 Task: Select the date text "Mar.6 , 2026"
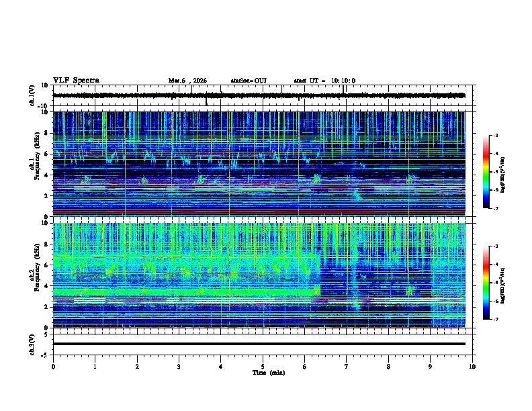[x=187, y=81]
